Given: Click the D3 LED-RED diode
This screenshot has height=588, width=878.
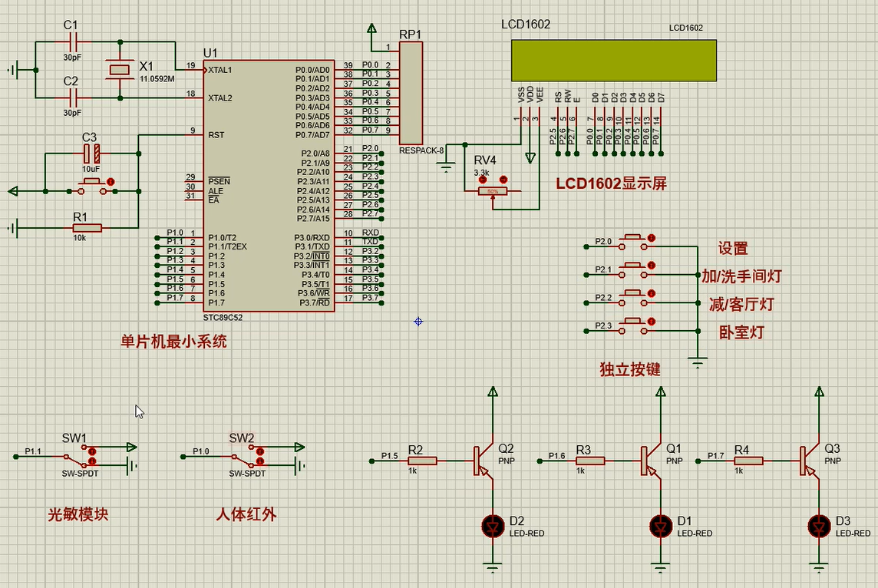Looking at the screenshot, I should pos(819,527).
